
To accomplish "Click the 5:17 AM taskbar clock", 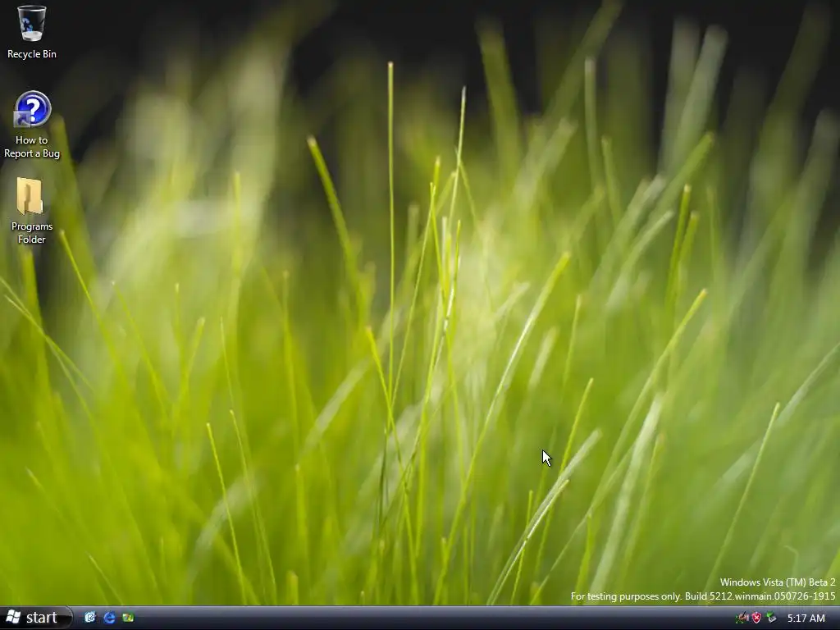I will [806, 619].
